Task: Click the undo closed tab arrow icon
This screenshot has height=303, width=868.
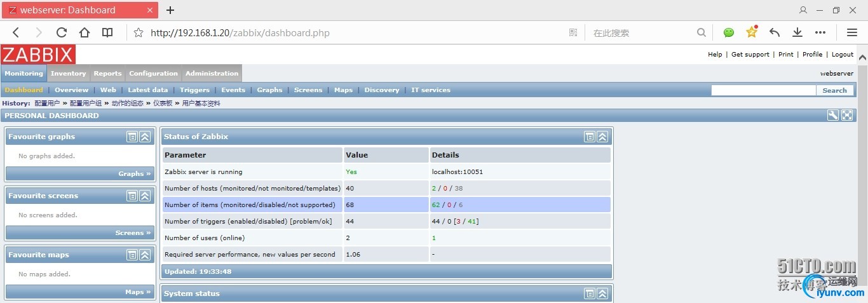Action: coord(775,32)
